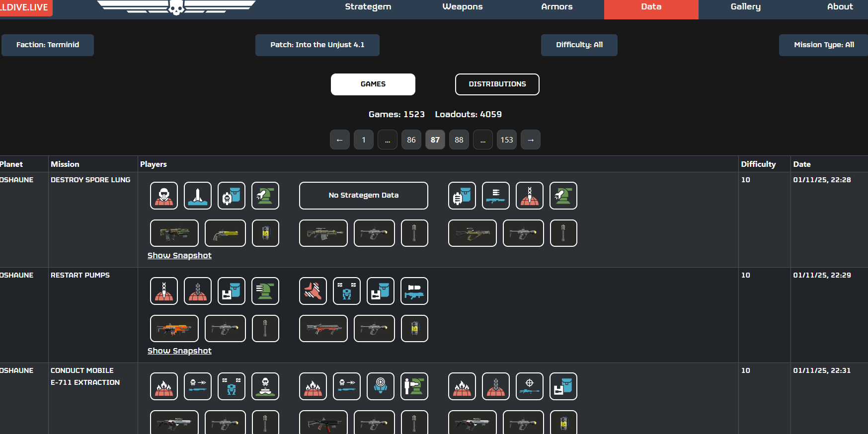The image size is (868, 434).
Task: Click the "Loadouts: 4059" count
Action: coord(469,114)
